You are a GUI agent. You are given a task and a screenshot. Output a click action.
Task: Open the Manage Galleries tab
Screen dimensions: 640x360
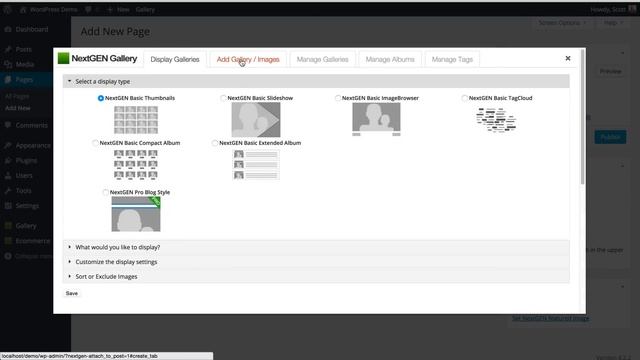click(x=322, y=59)
